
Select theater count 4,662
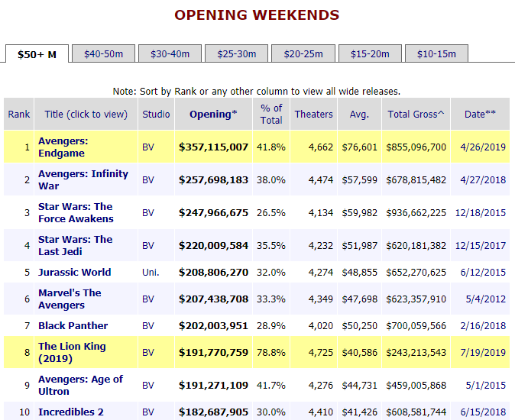pos(321,147)
